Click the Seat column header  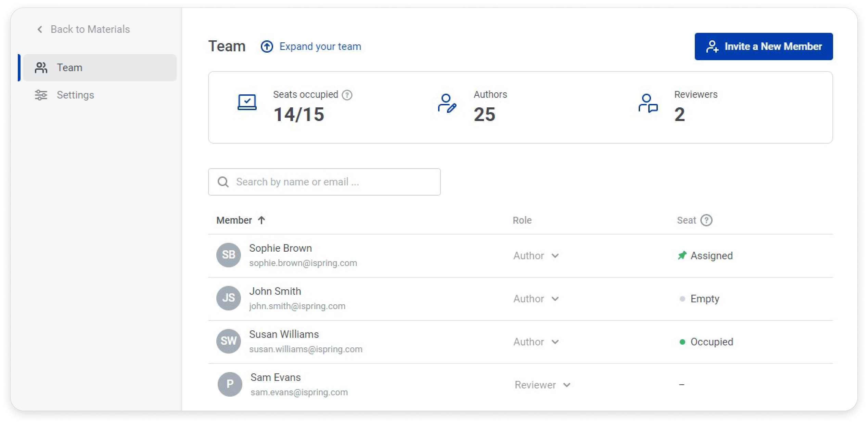click(x=686, y=220)
